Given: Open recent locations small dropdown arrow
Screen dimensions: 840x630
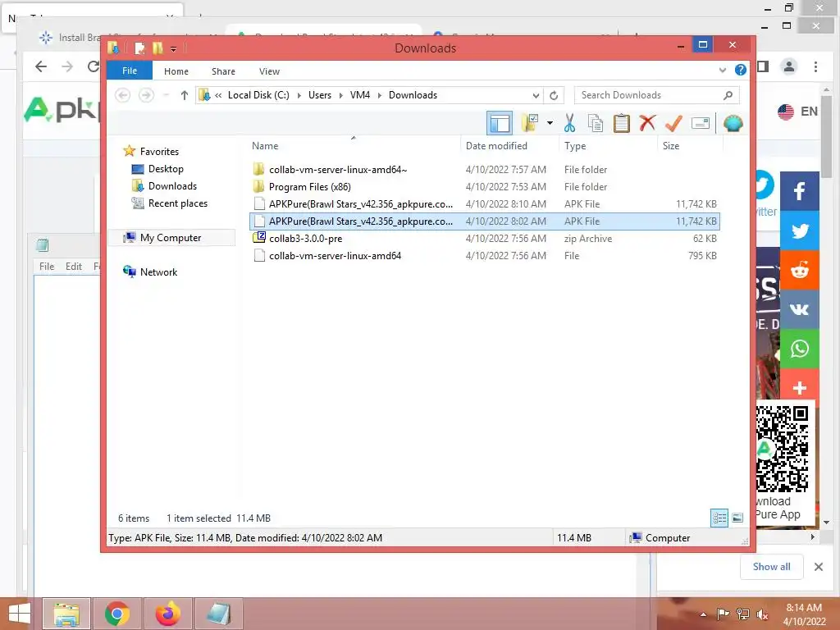Looking at the screenshot, I should (x=166, y=95).
